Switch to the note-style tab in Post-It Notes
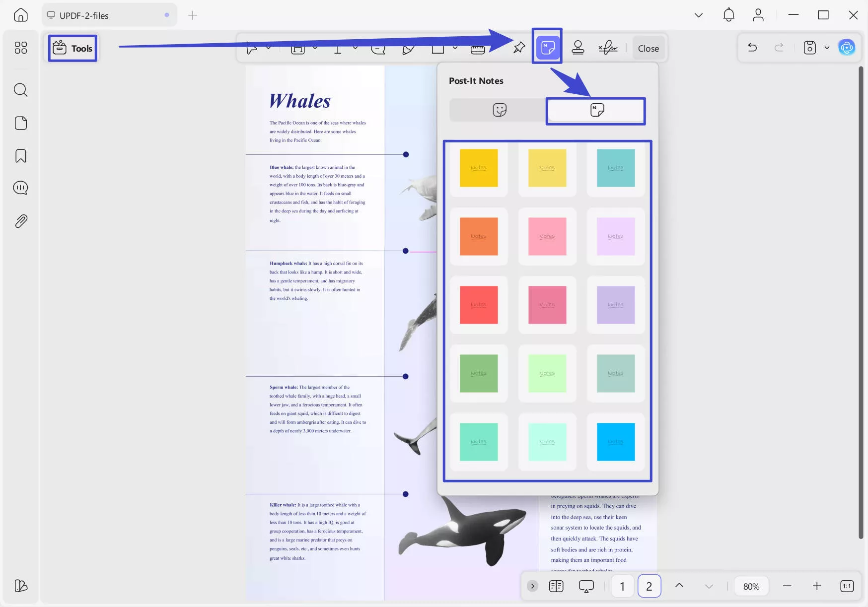 pyautogui.click(x=596, y=110)
